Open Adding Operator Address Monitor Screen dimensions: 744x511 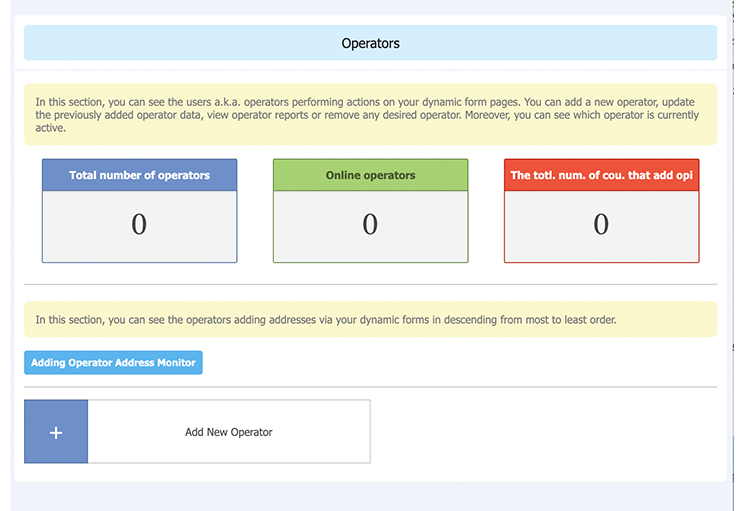click(113, 362)
